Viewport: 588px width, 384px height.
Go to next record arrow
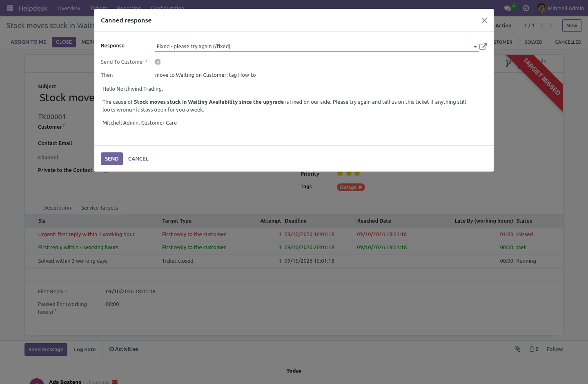coord(551,25)
